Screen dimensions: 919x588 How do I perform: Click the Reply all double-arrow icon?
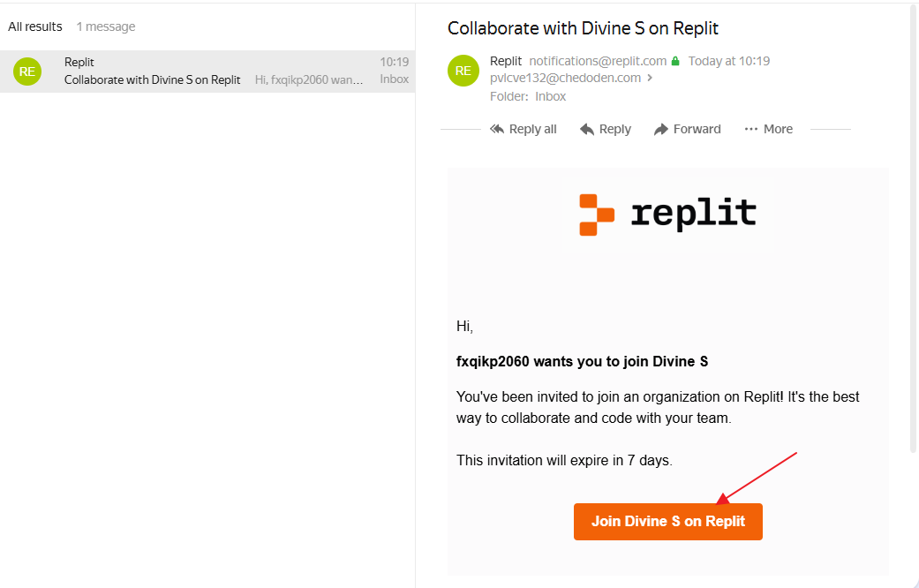tap(498, 129)
